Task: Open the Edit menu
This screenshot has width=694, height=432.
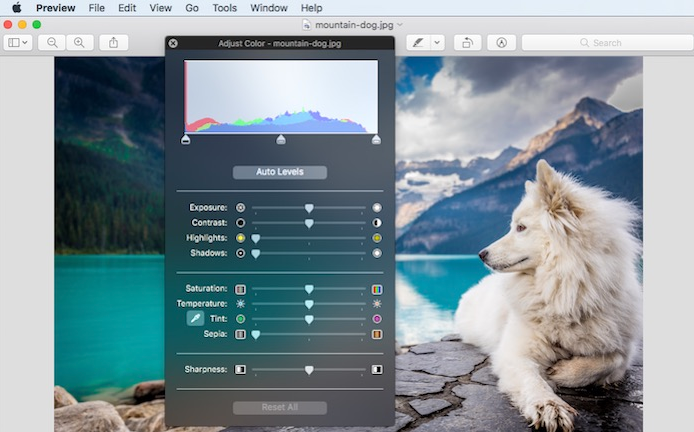Action: [x=127, y=8]
